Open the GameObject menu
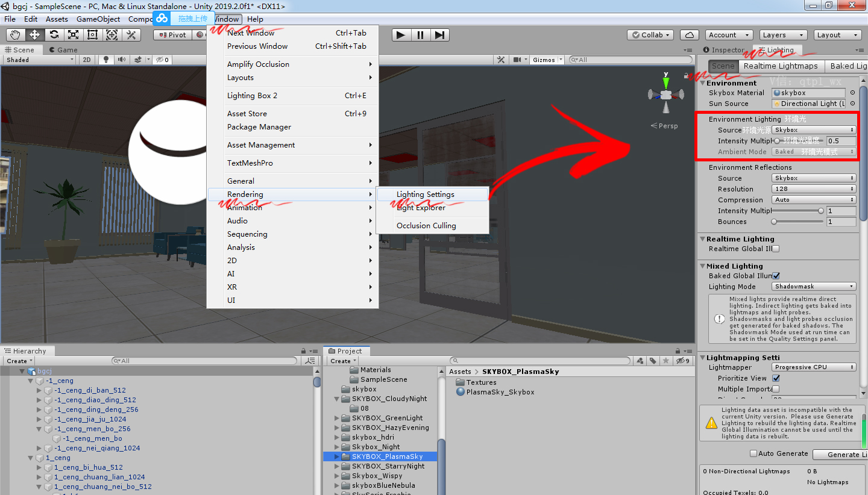Screen dimensions: 868x495 coord(98,19)
